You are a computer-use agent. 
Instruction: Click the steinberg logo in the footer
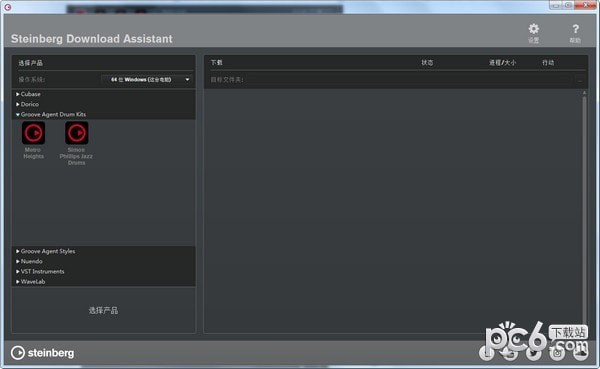(42, 353)
